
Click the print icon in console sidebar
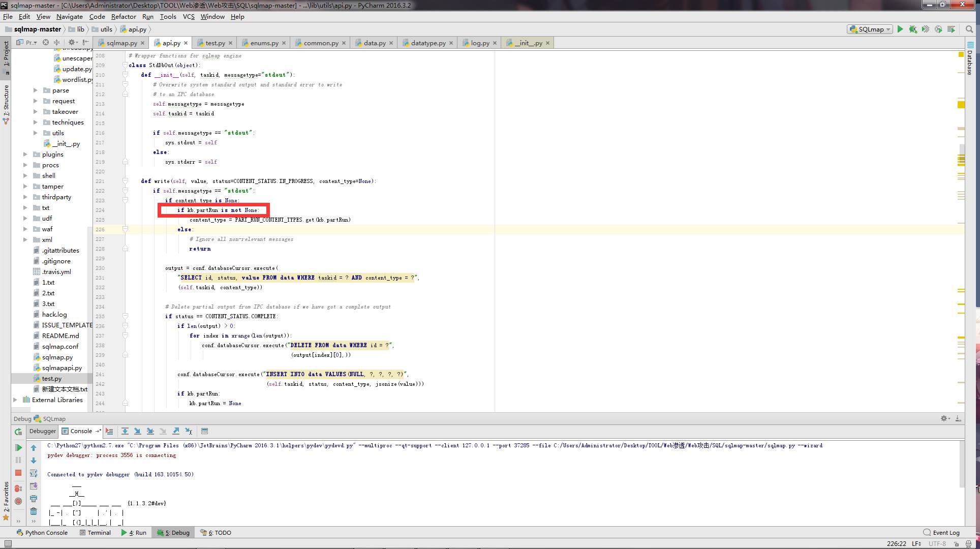(x=34, y=499)
